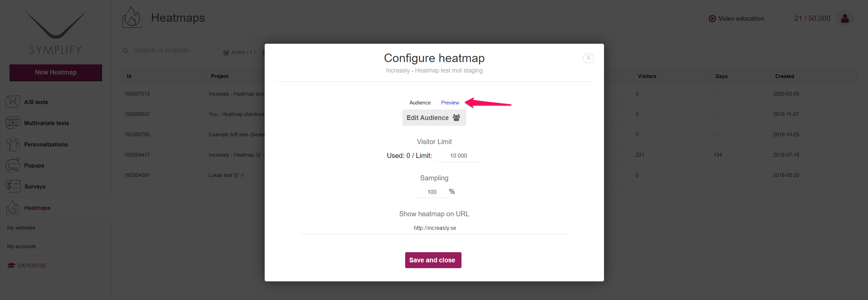Viewport: 868px width, 300px height.
Task: Open Multivariate tests section
Action: 46,123
